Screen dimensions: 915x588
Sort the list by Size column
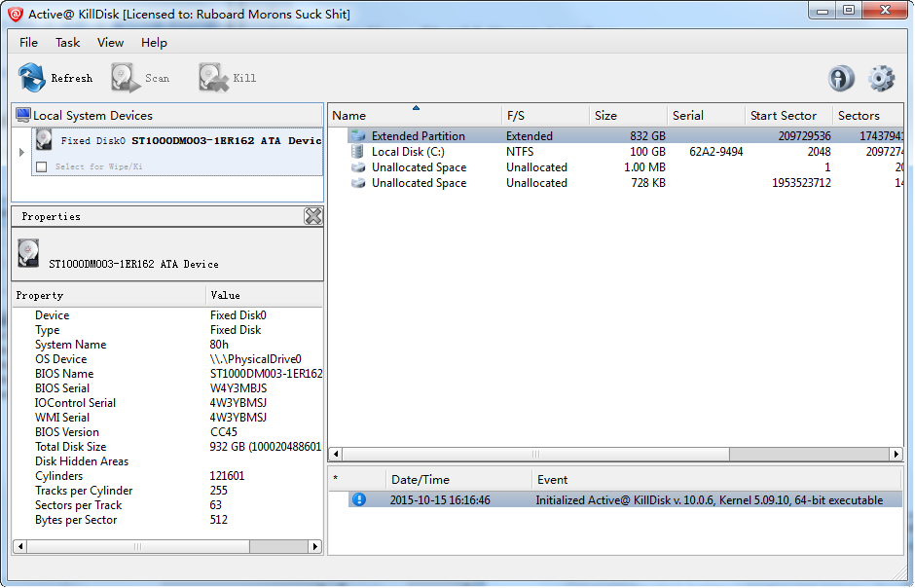(x=605, y=116)
